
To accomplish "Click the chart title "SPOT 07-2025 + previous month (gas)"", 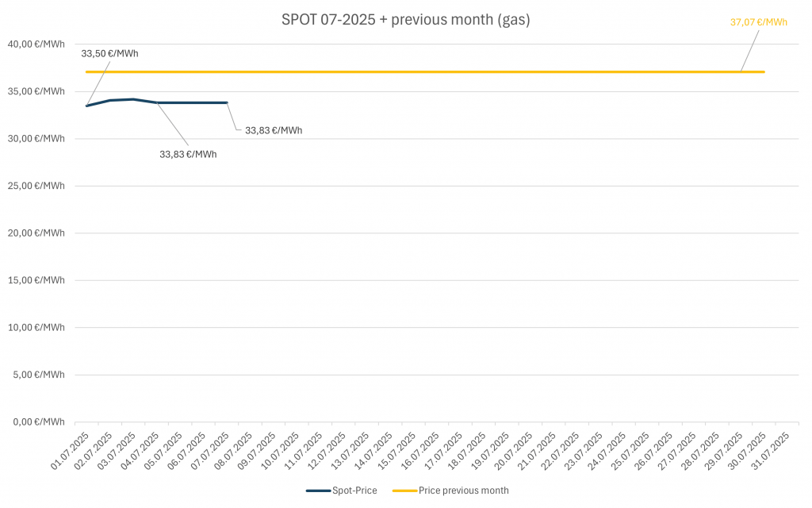I will point(405,20).
